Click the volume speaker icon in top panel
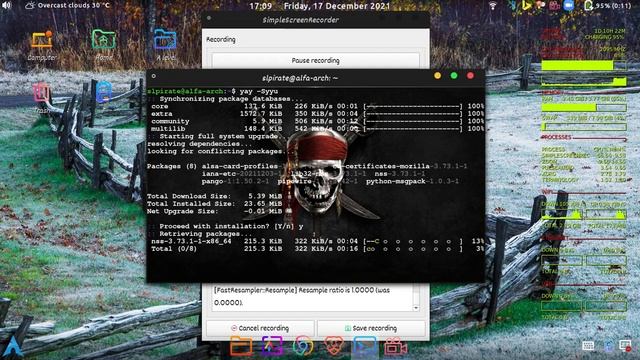 [6, 5]
